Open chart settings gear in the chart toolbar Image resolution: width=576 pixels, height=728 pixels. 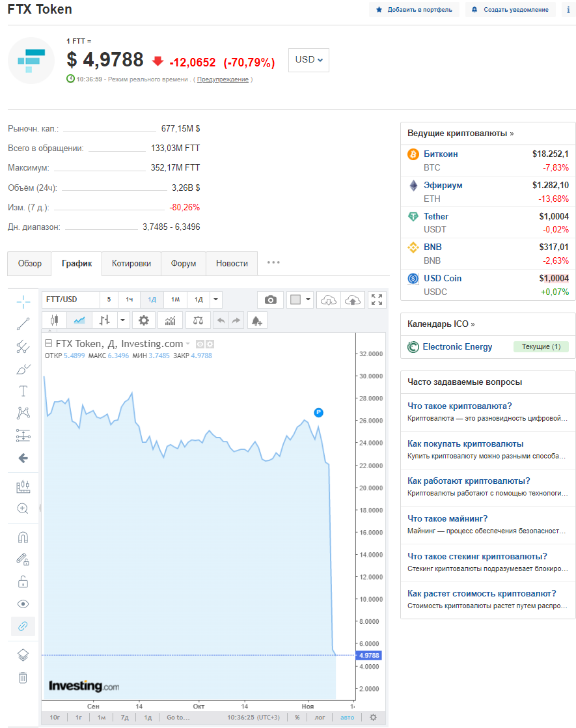tap(144, 320)
